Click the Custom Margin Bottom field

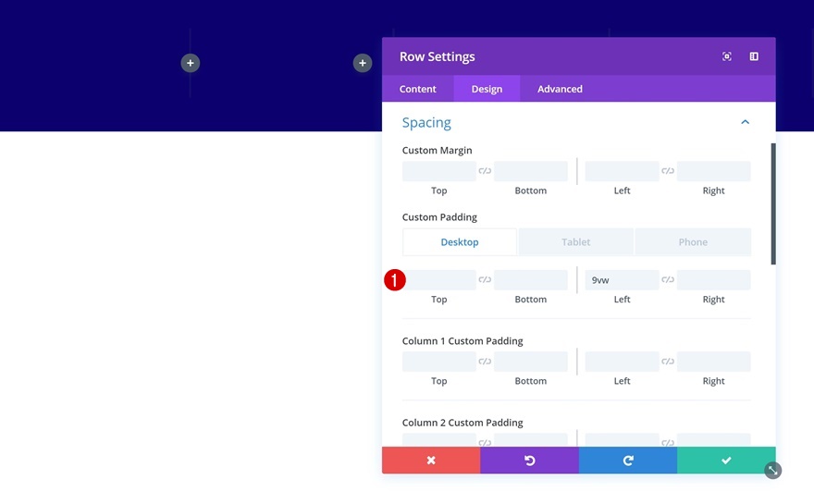point(531,171)
